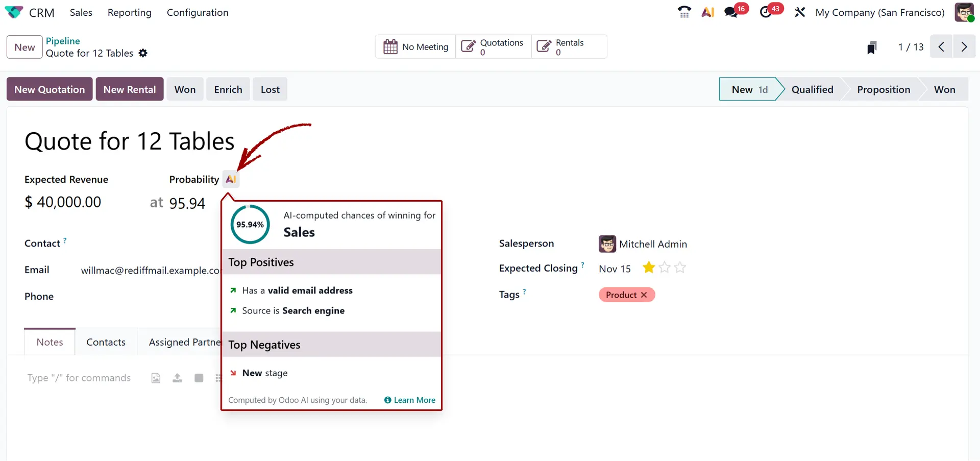The width and height of the screenshot is (980, 461).
Task: Toggle the third priority star on
Action: [x=679, y=268]
